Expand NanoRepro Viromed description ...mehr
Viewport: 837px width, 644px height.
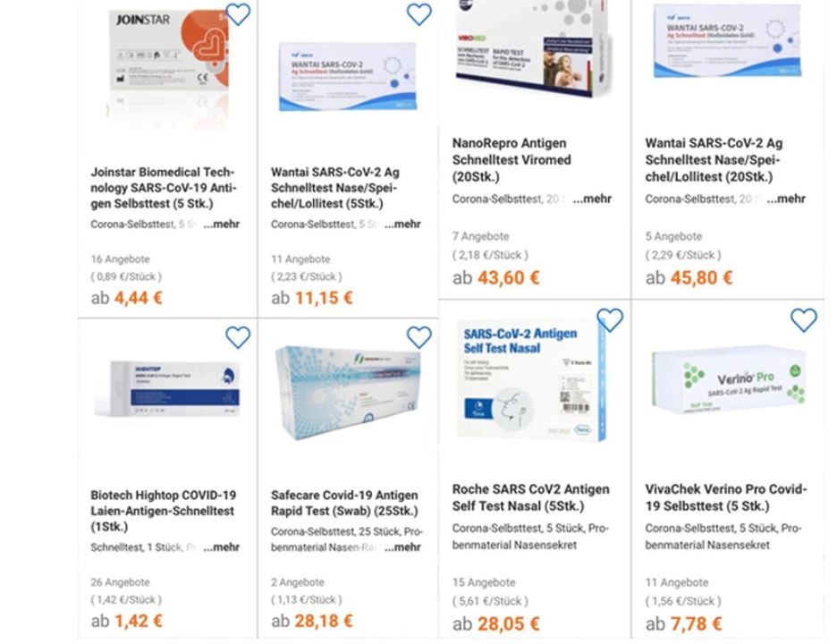(x=592, y=199)
